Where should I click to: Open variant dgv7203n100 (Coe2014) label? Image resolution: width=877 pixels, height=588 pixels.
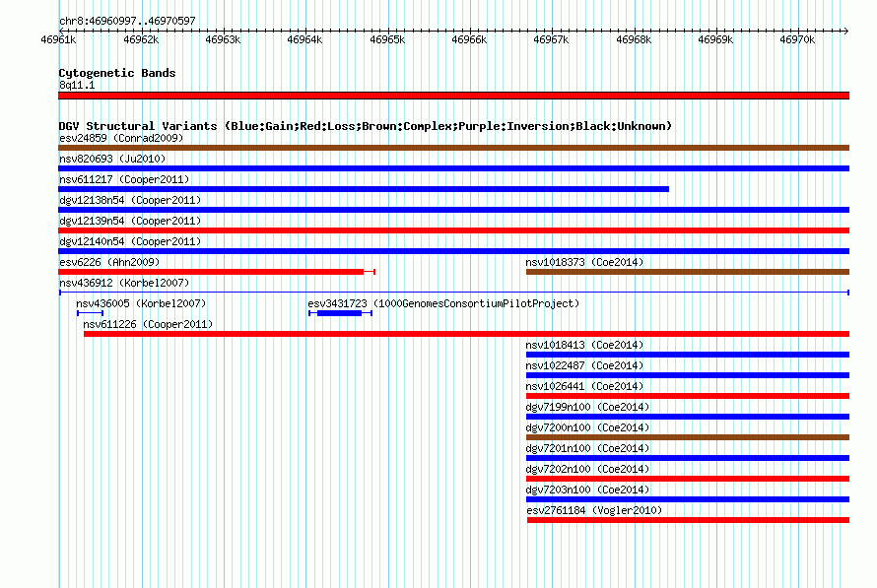[587, 490]
